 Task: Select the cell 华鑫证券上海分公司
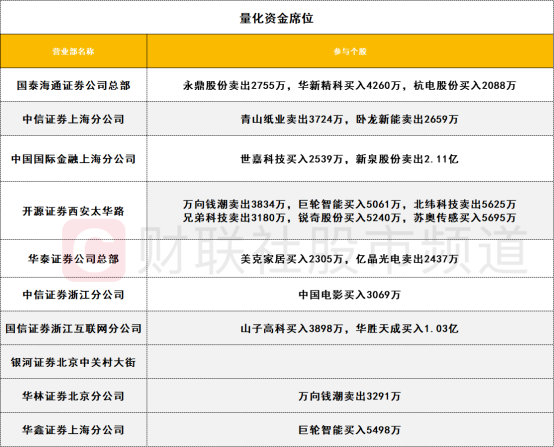pos(73,430)
